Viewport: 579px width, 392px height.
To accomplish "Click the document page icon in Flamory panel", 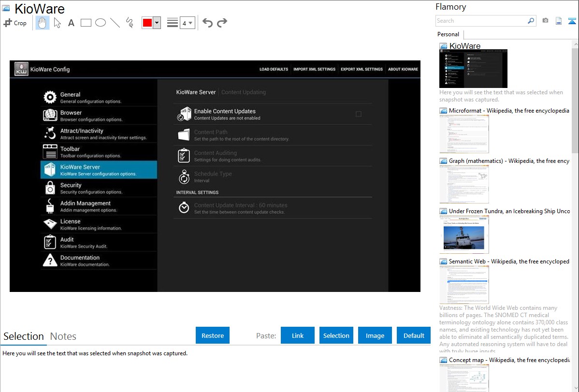I will (x=559, y=21).
